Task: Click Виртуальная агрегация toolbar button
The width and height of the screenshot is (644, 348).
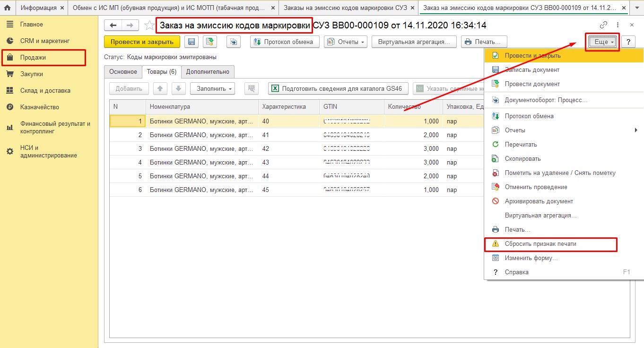Action: point(414,42)
